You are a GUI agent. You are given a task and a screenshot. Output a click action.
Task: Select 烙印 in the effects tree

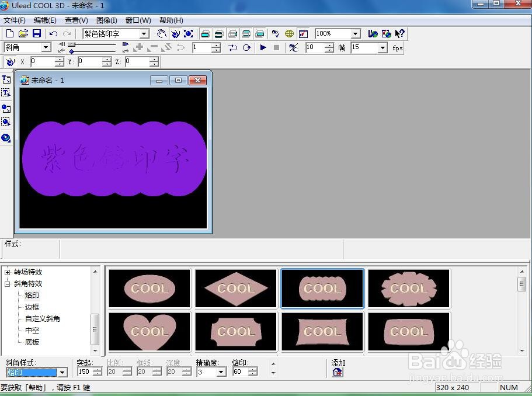32,296
